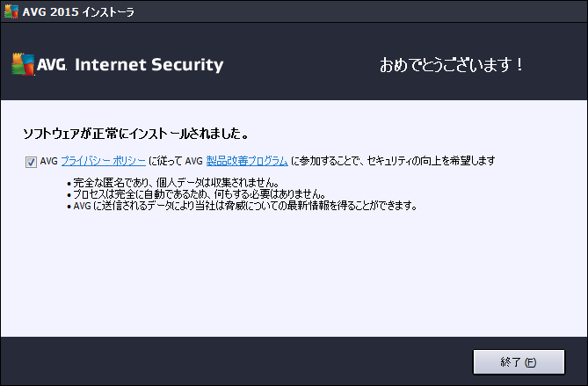Open the 製品改善プログラム link
This screenshot has height=386, width=588.
coord(247,161)
